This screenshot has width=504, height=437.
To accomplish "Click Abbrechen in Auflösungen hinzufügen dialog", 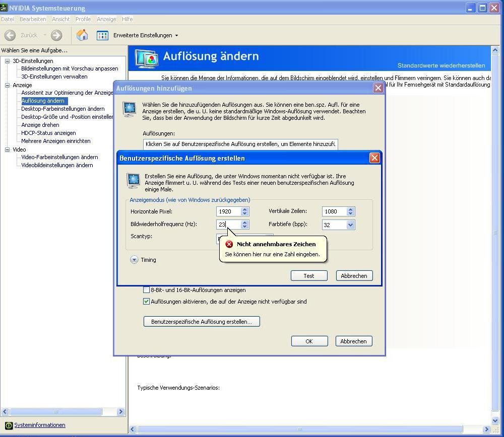I will 354,341.
